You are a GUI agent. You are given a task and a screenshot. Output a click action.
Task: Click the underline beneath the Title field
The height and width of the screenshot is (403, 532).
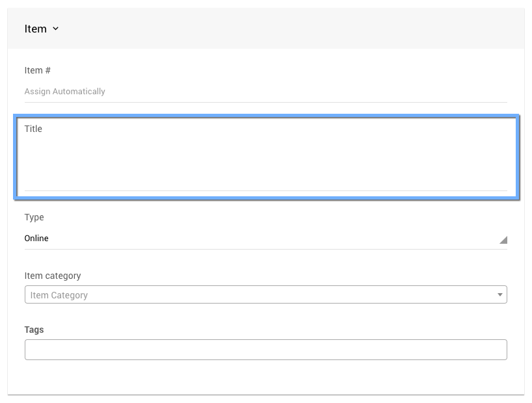point(265,190)
